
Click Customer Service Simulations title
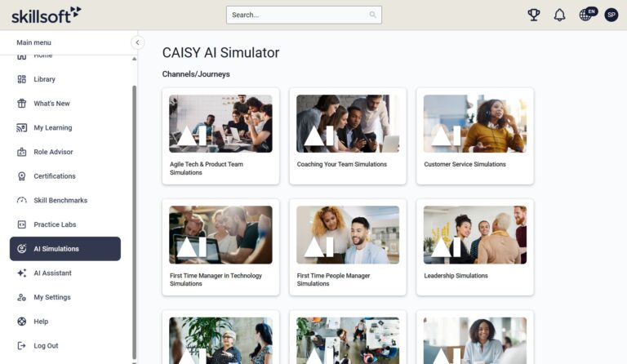[465, 164]
